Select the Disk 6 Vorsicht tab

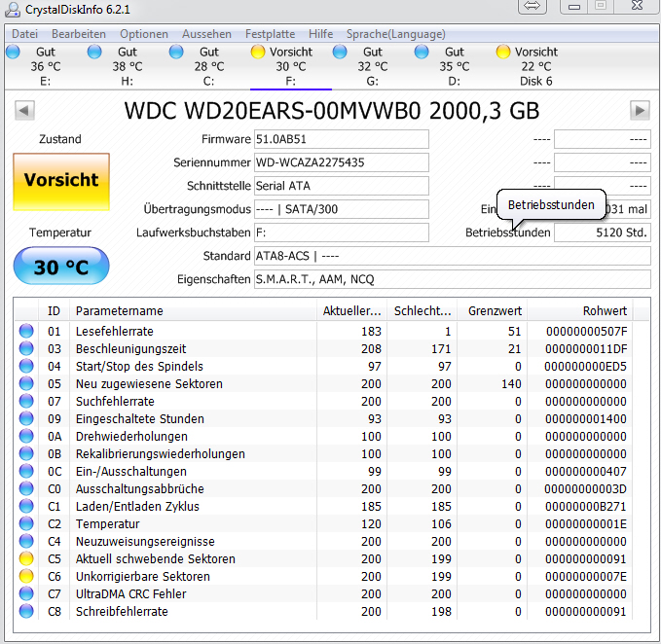coord(535,66)
